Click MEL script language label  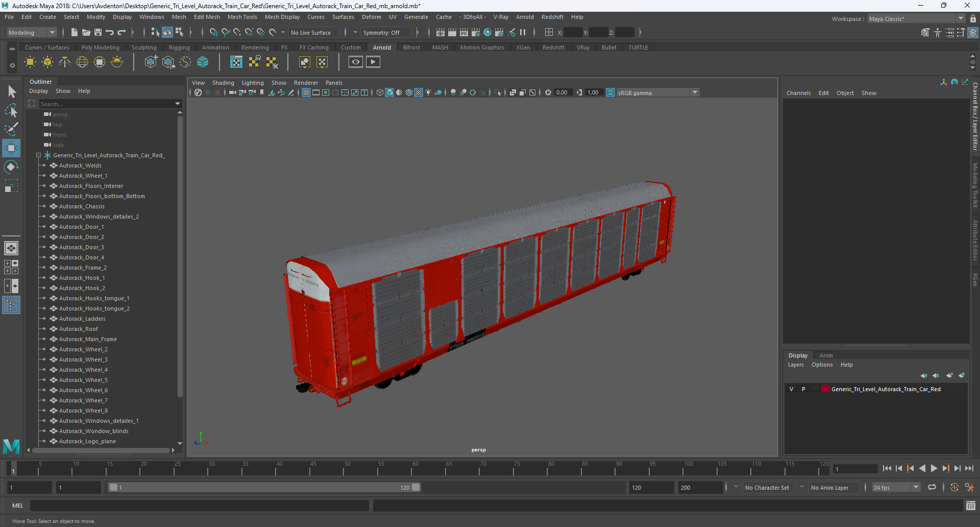point(18,506)
